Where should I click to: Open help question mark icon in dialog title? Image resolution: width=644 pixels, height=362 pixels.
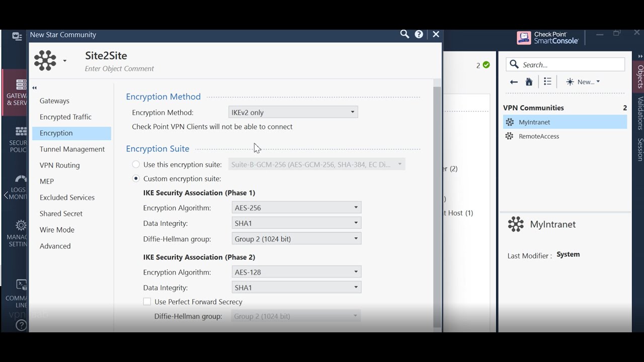pos(419,34)
